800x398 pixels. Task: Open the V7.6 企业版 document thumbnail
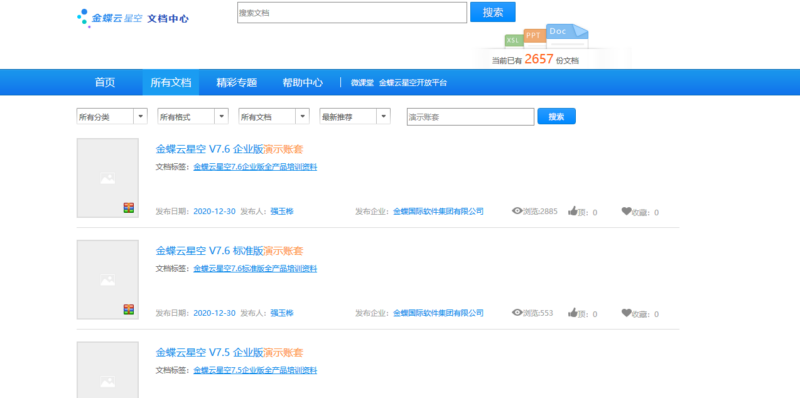point(108,178)
